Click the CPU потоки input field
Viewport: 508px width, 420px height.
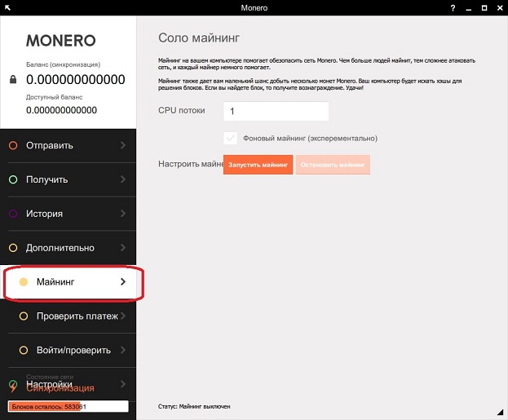click(x=276, y=111)
